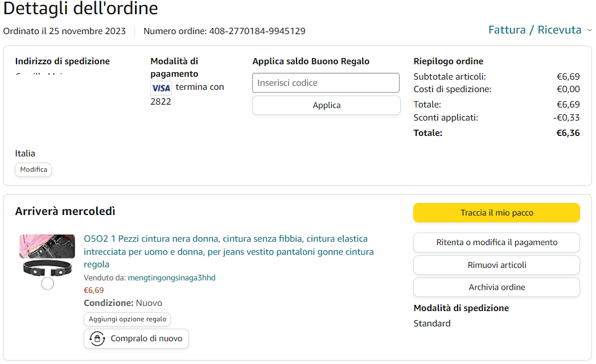Track the package with Traccia il mio pacco

pos(496,213)
